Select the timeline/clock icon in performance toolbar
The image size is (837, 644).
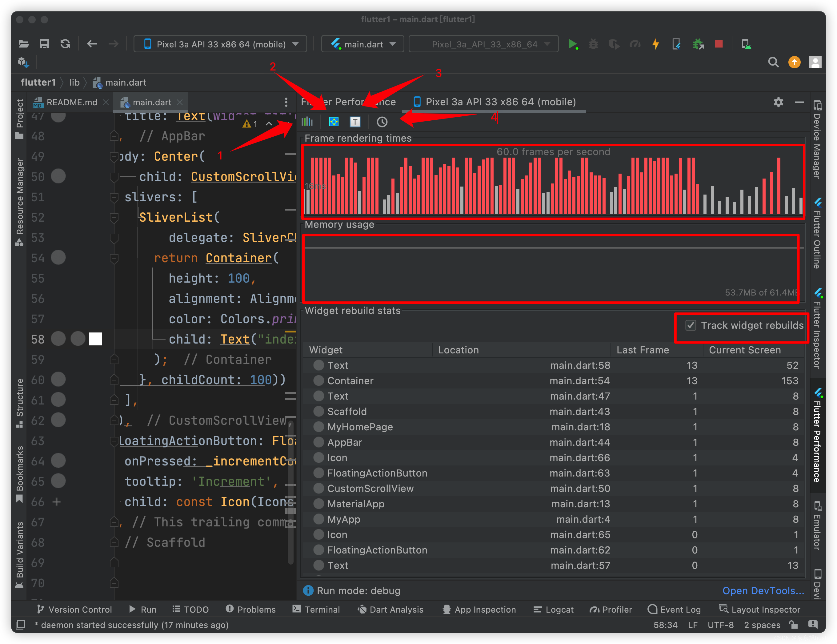click(379, 121)
